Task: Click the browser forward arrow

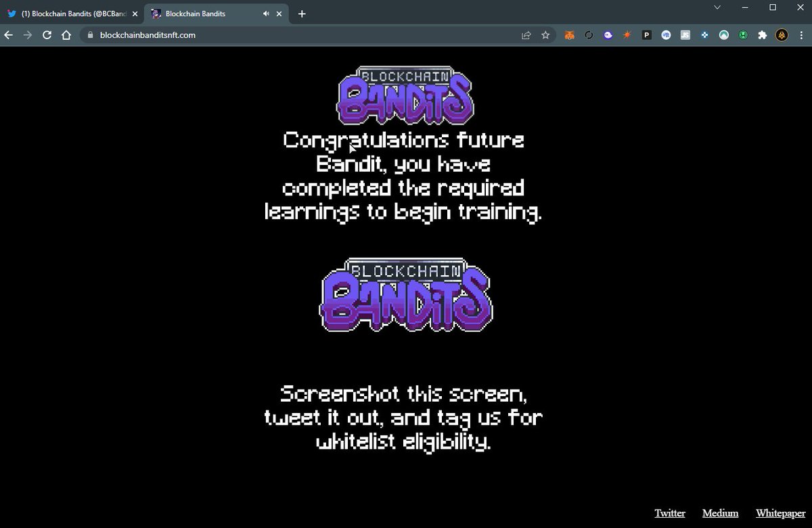Action: coord(28,35)
